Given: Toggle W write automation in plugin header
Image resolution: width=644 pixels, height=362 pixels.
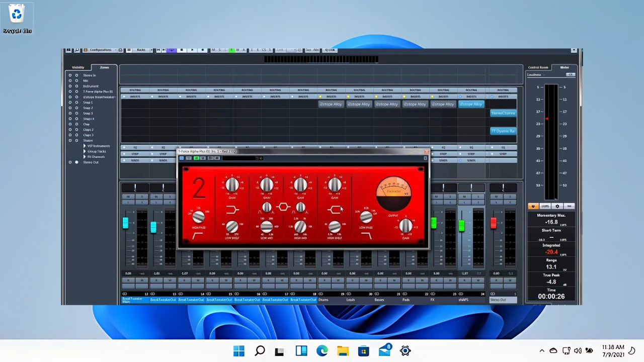Looking at the screenshot, I should point(203,158).
